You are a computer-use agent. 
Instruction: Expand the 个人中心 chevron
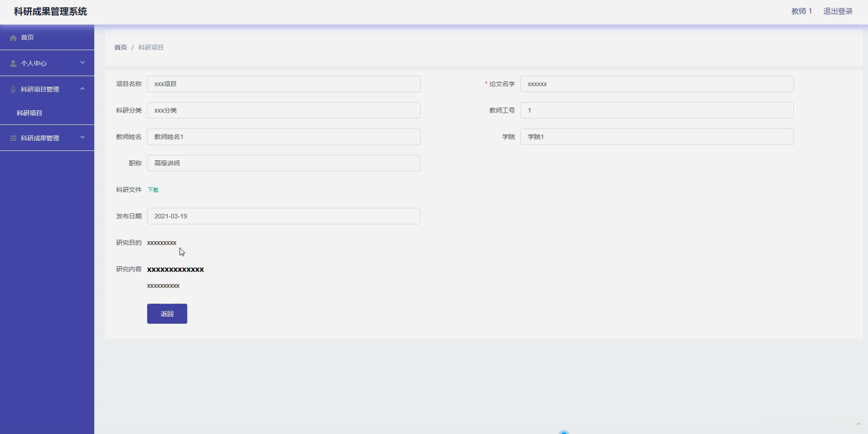click(x=83, y=63)
